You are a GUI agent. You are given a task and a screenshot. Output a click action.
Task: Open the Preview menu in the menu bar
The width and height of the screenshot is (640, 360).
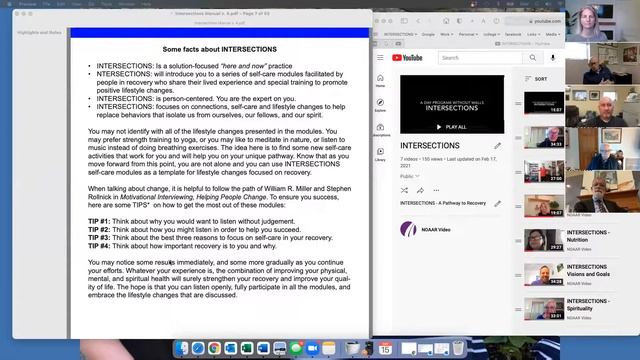(x=27, y=4)
